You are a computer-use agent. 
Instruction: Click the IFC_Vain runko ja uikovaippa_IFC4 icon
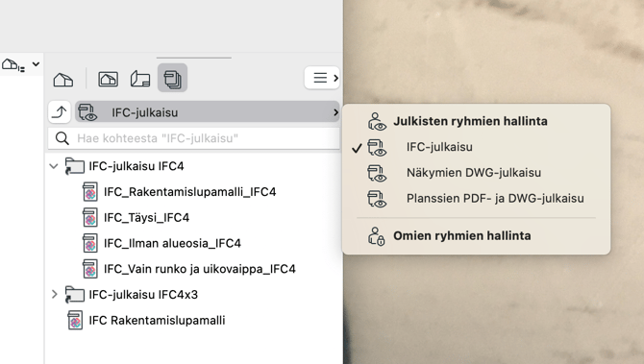[x=90, y=269]
